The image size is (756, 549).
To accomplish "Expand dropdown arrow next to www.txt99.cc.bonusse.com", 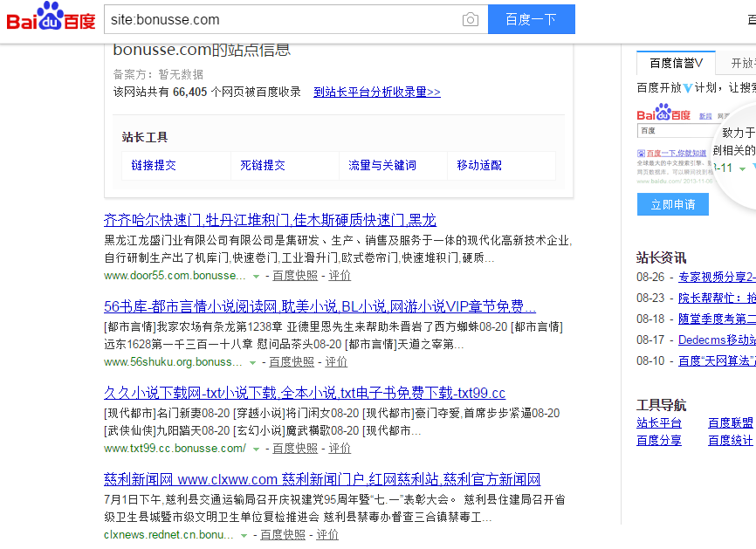I will pyautogui.click(x=256, y=449).
